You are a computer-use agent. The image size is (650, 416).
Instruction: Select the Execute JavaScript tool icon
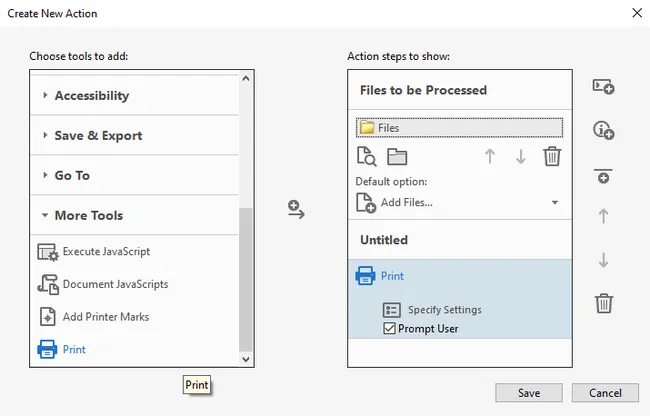pyautogui.click(x=48, y=252)
